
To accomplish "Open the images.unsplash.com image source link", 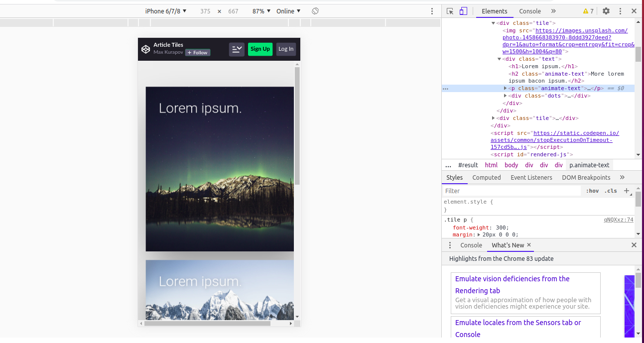I will (x=568, y=41).
